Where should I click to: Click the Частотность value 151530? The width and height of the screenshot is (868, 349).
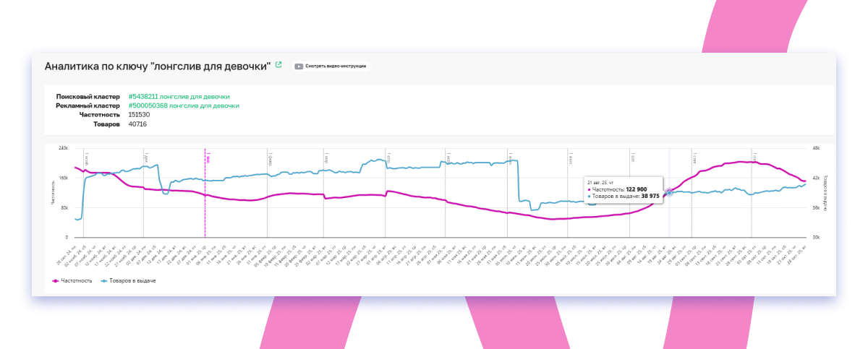click(139, 114)
